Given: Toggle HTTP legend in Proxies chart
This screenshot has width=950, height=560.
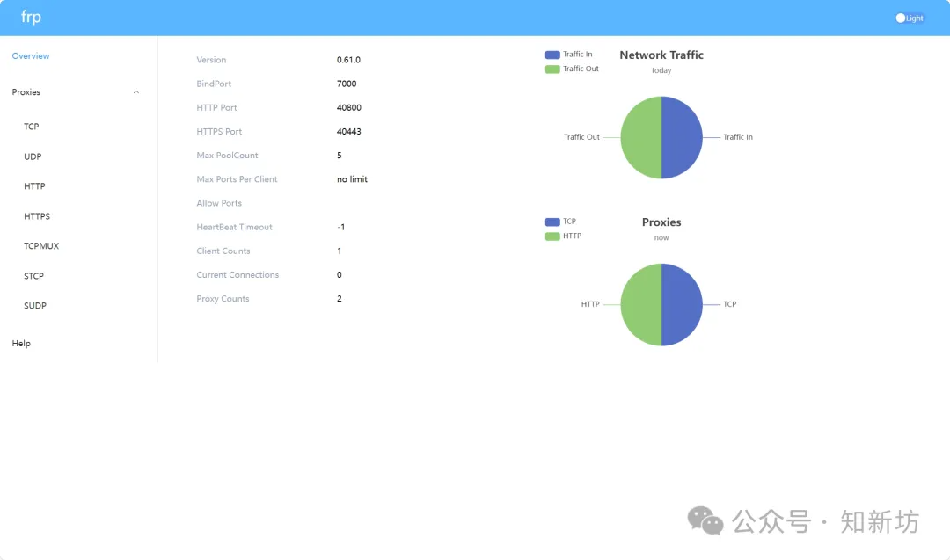Looking at the screenshot, I should 552,236.
